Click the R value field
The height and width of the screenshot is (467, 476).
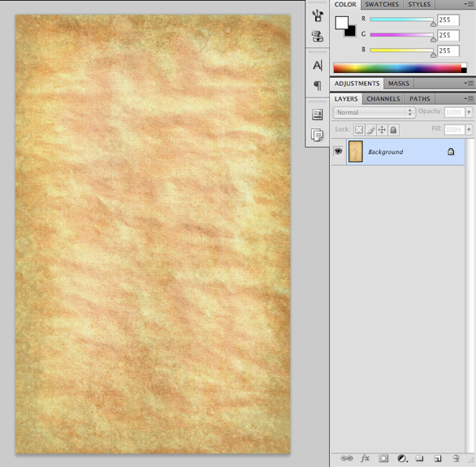(x=448, y=20)
